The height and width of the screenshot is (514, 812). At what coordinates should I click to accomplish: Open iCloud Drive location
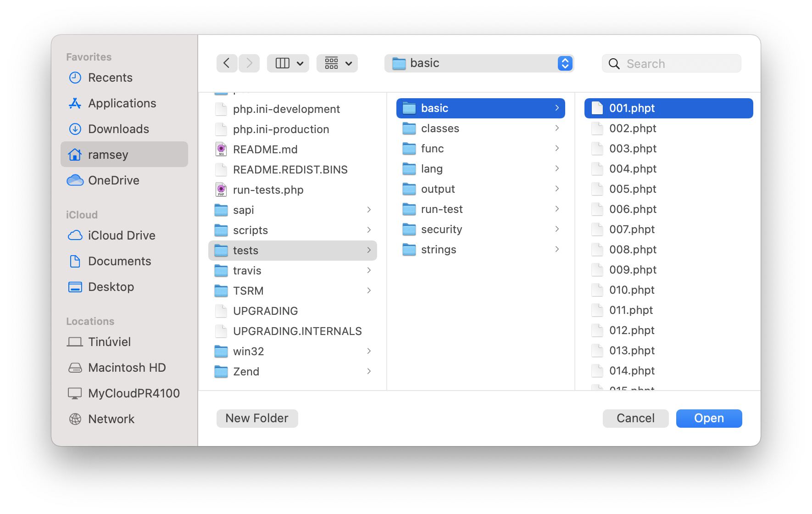[122, 235]
